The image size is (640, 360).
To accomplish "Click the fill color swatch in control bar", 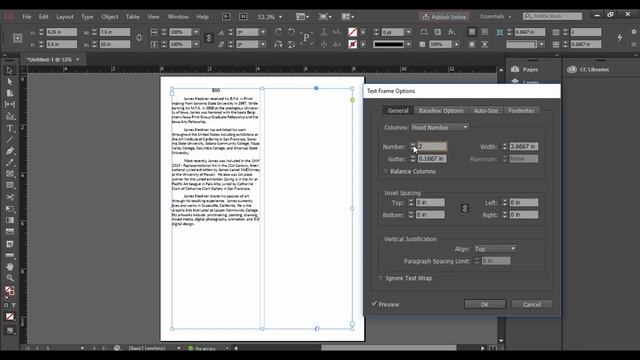I will 353,32.
